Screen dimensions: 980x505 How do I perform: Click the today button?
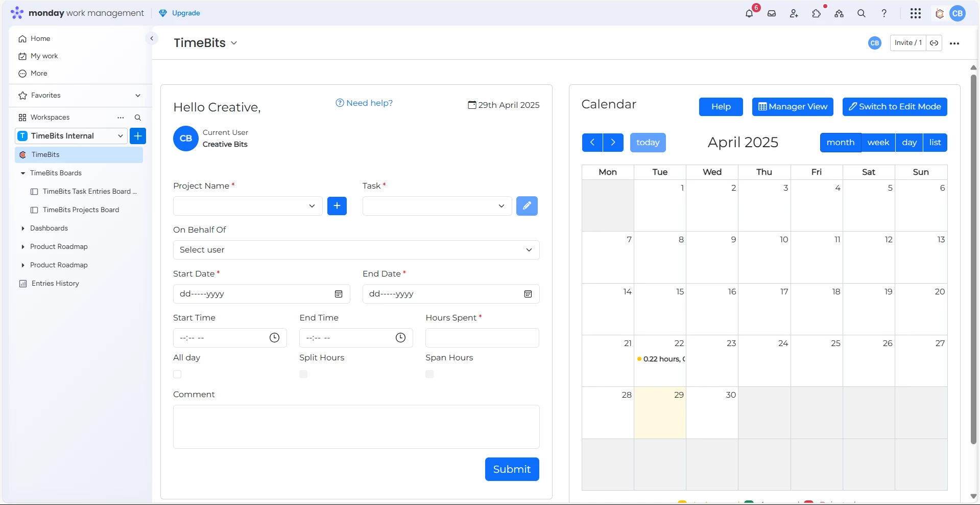tap(648, 143)
